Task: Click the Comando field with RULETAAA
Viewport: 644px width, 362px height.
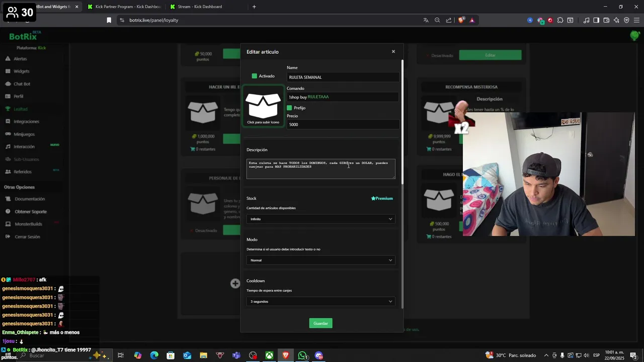Action: [343, 97]
